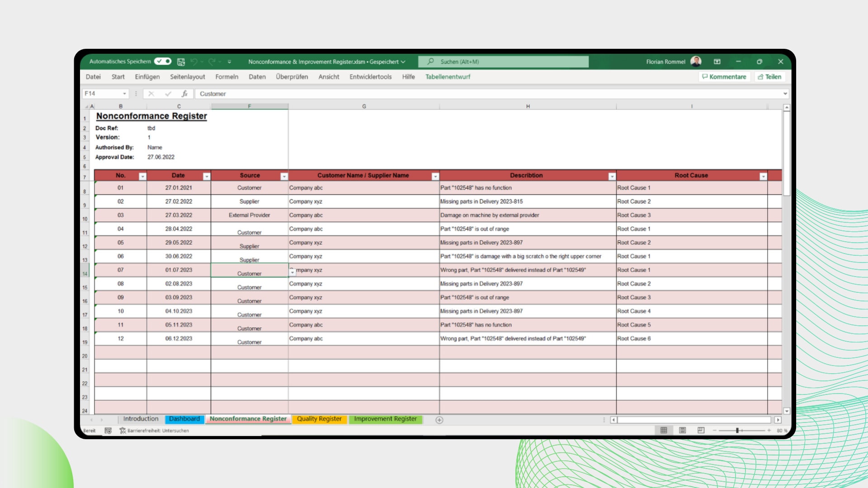Click date cell '27.01.2021'
Viewport: 868px width, 488px height.
pos(179,188)
